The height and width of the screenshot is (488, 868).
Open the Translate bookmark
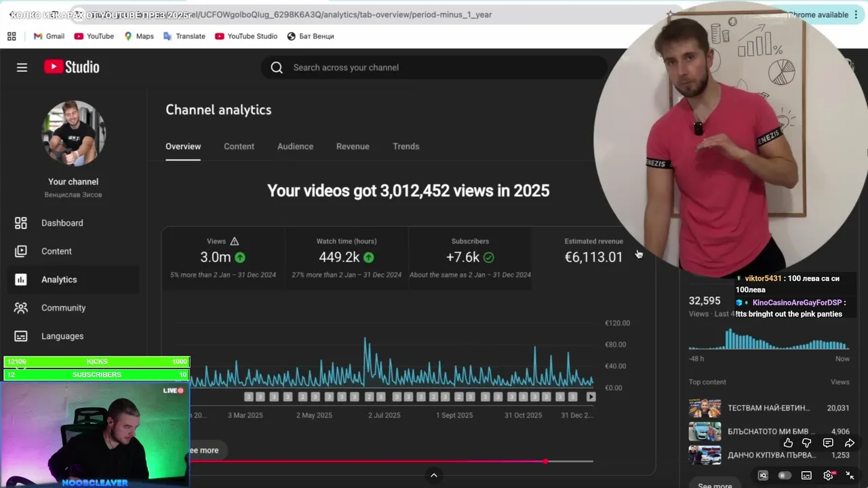[184, 36]
